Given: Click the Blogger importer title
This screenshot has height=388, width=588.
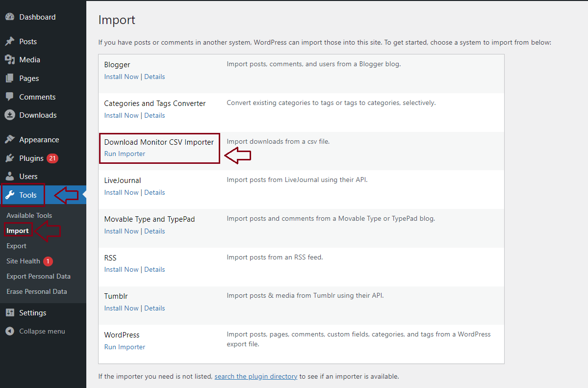Looking at the screenshot, I should pyautogui.click(x=117, y=65).
